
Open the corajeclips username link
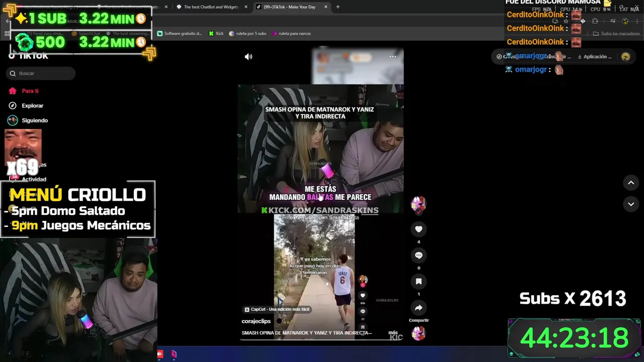tap(256, 321)
